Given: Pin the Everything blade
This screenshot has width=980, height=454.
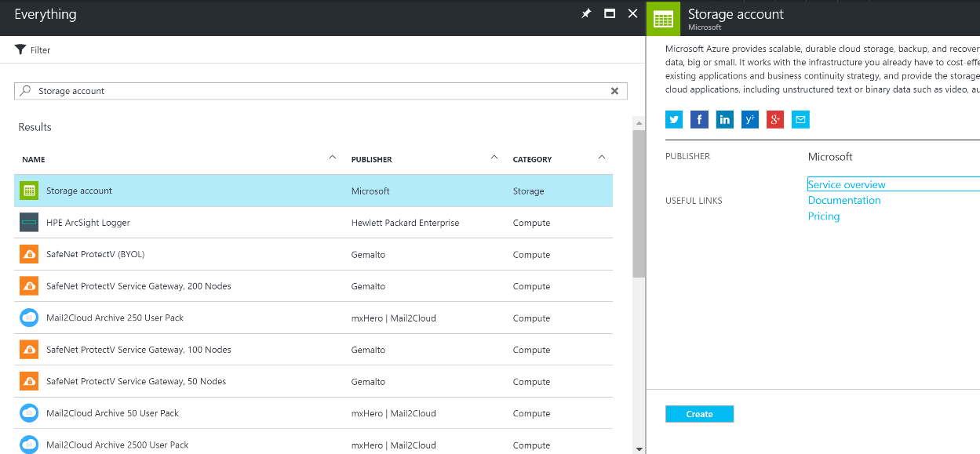Looking at the screenshot, I should (586, 14).
